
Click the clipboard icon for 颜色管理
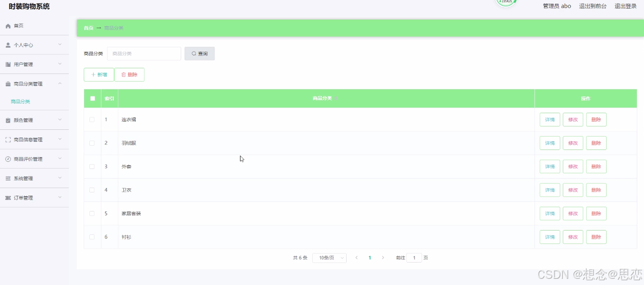click(8, 120)
